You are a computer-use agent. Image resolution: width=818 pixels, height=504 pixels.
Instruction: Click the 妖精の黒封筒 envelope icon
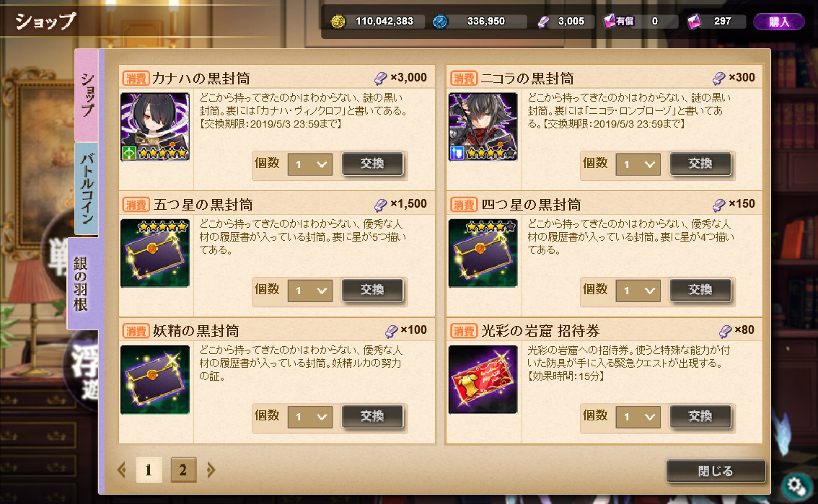[x=155, y=379]
